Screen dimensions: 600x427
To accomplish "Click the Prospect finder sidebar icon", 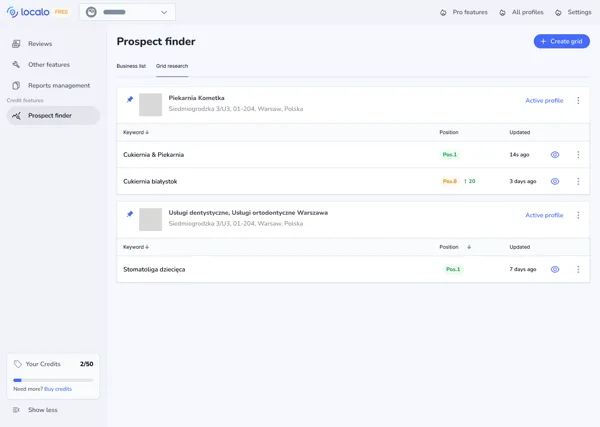I will tap(16, 116).
